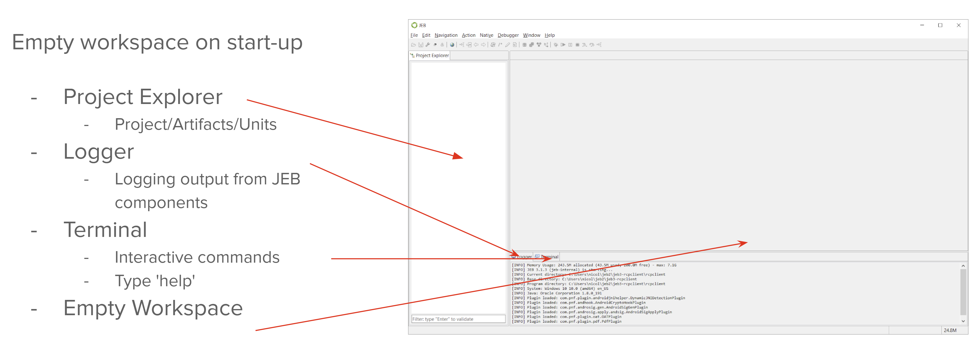Click the run to line debugger icon
980x357 pixels.
(x=599, y=45)
